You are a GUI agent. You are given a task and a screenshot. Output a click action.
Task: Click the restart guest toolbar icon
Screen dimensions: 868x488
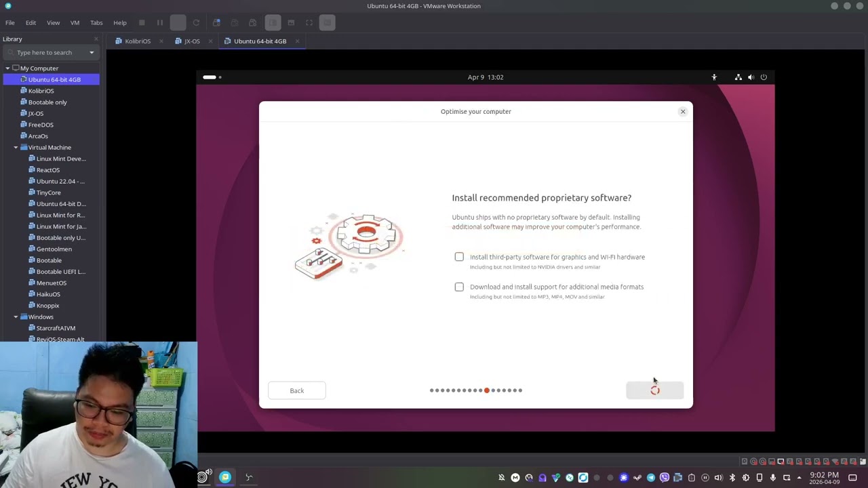point(196,22)
